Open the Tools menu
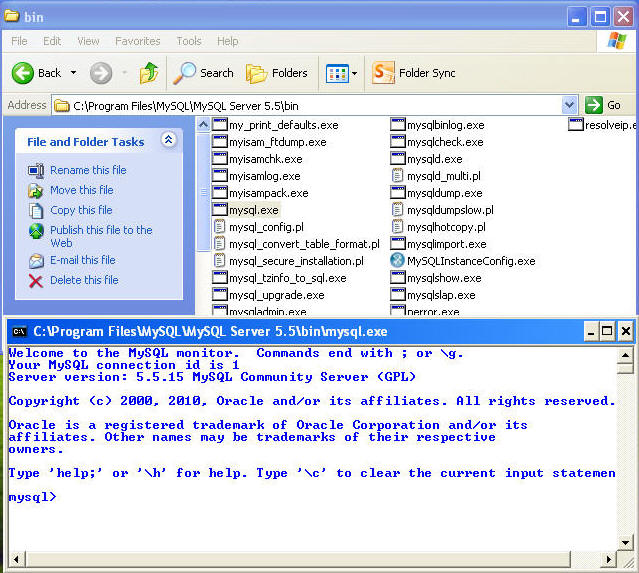The width and height of the screenshot is (639, 573). (189, 41)
